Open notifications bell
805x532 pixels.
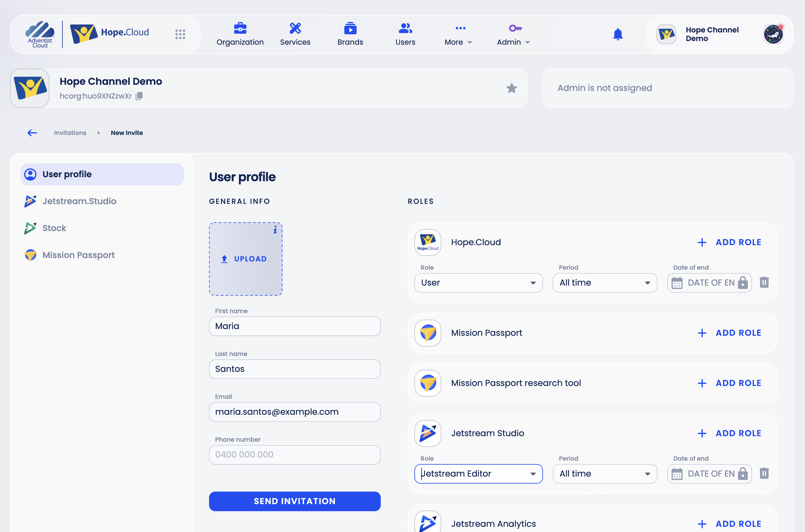pyautogui.click(x=618, y=34)
